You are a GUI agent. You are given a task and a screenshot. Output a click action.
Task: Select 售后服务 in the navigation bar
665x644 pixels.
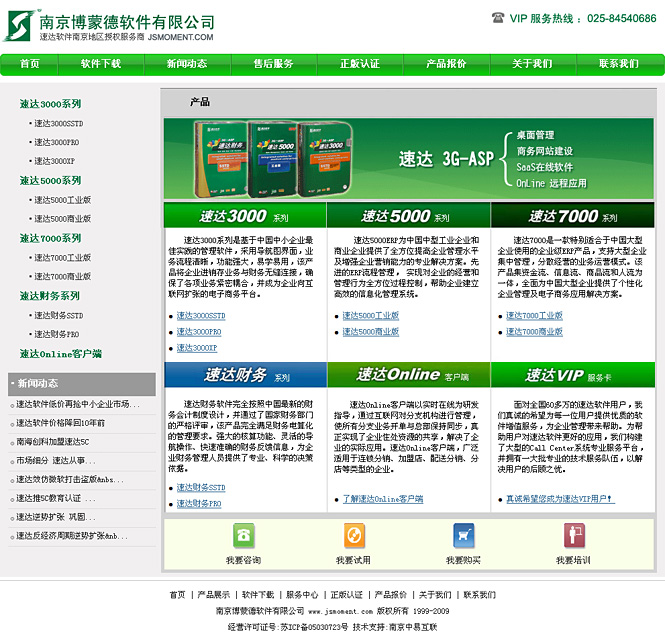coord(274,64)
